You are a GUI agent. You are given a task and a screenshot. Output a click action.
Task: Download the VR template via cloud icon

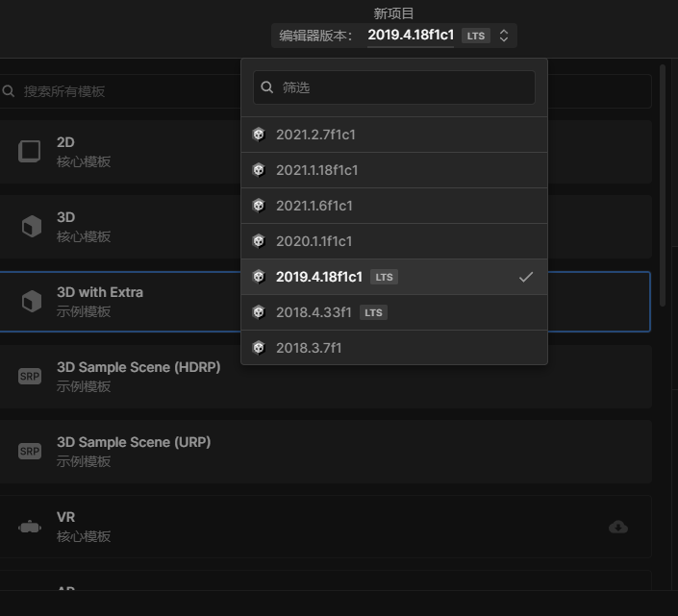[x=618, y=527]
